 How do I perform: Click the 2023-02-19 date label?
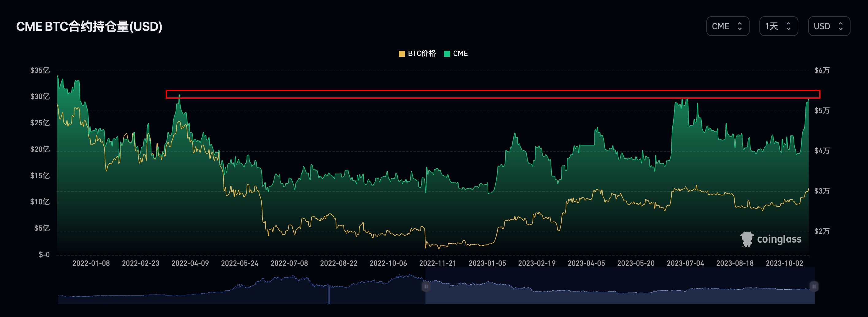[x=537, y=263]
